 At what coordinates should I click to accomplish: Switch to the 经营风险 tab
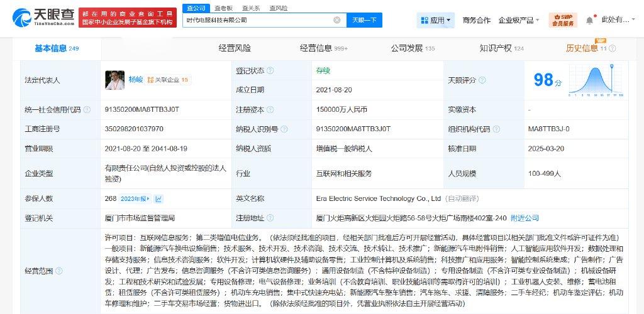(x=235, y=48)
